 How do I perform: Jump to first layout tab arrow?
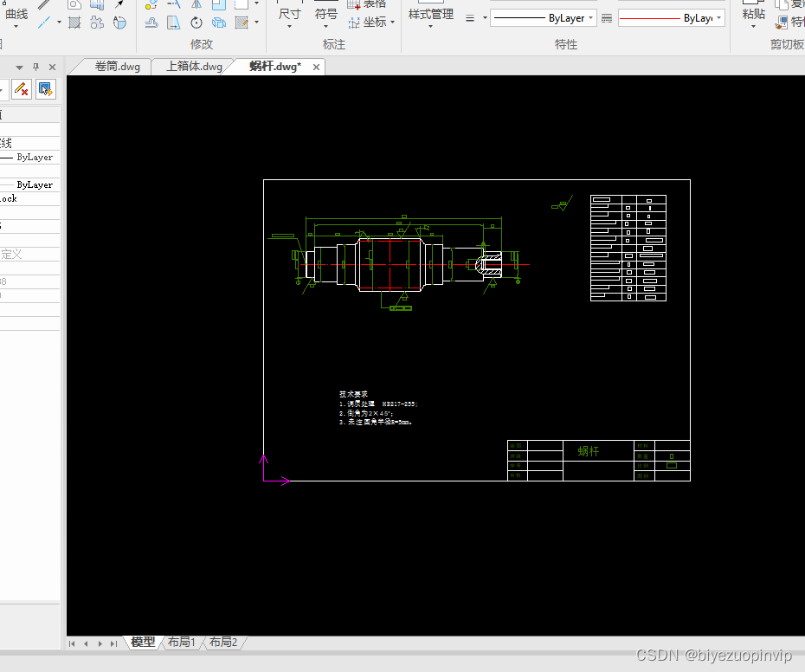point(72,643)
